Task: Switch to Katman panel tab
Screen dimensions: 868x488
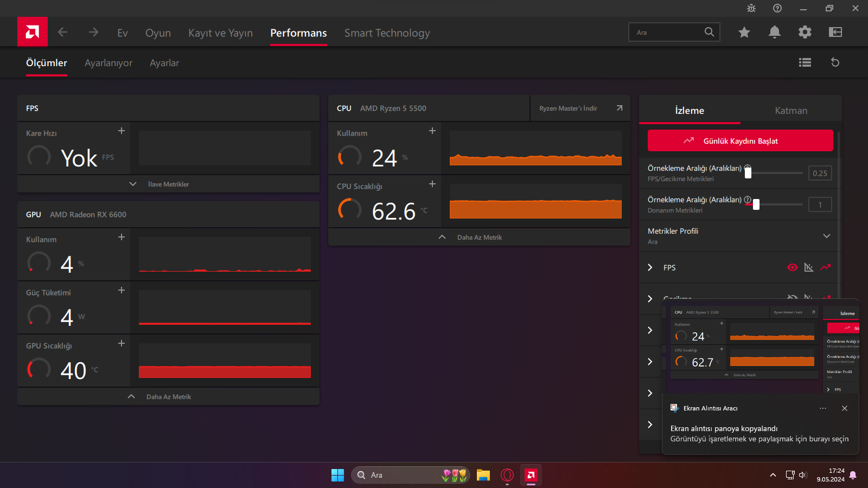Action: pos(791,110)
